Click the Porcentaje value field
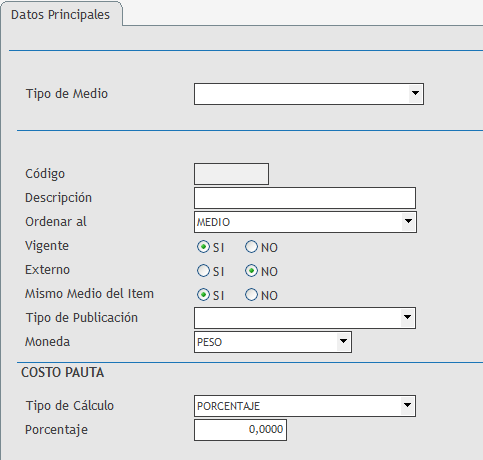 (x=240, y=430)
